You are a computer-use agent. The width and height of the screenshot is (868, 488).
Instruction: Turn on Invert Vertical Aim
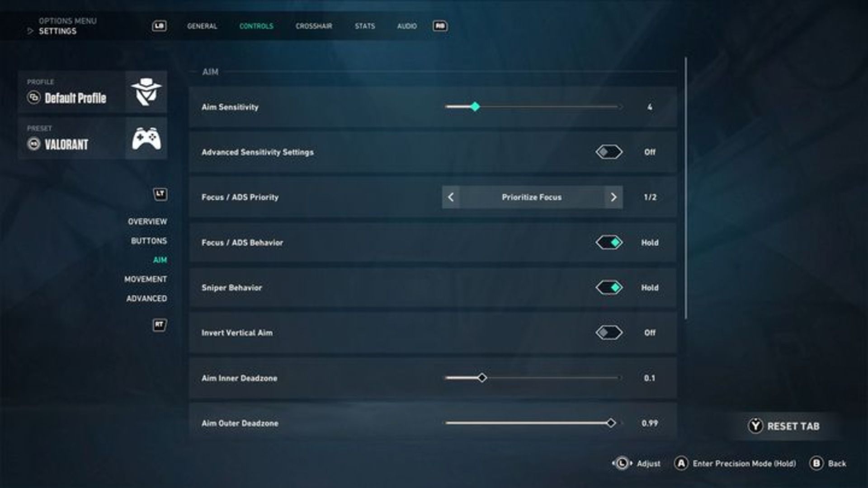609,333
